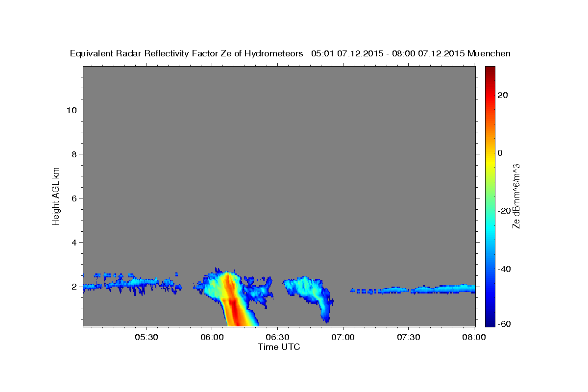Click the date range '05:01 07.12.2015 - 08:00 07.12.2015'
This screenshot has width=588, height=392.
(388, 53)
